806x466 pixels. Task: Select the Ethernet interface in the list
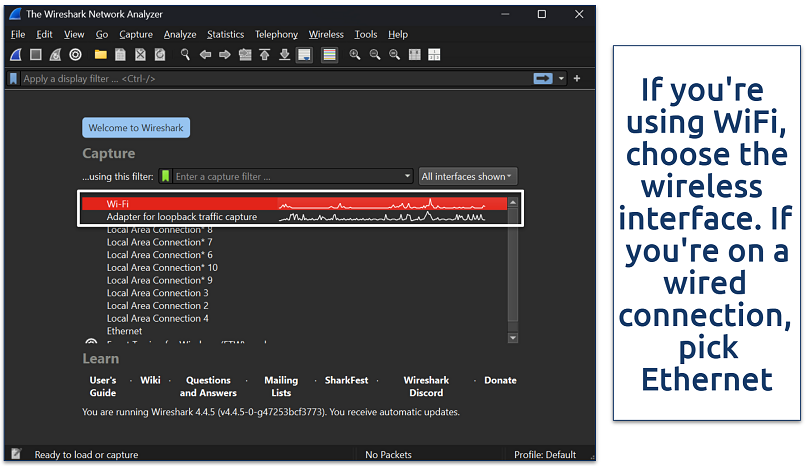coord(124,331)
